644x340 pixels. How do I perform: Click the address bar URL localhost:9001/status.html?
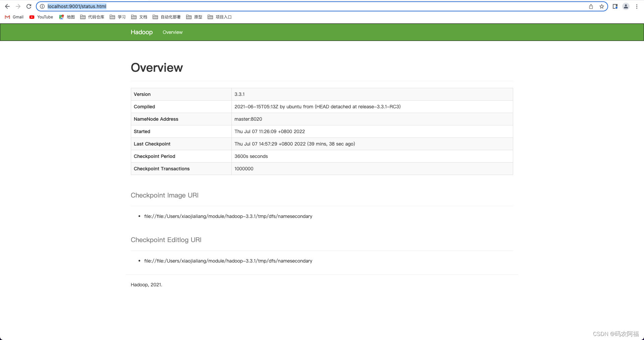pos(77,6)
